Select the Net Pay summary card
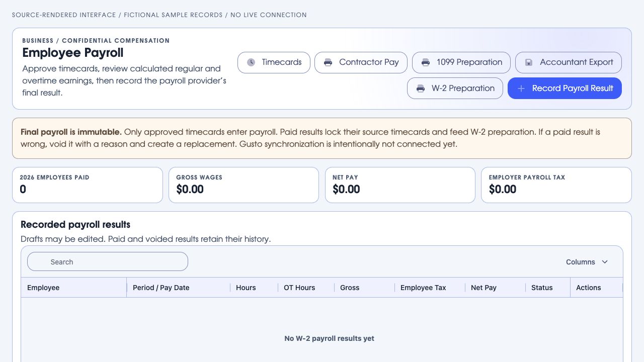The height and width of the screenshot is (362, 644). pos(400,185)
